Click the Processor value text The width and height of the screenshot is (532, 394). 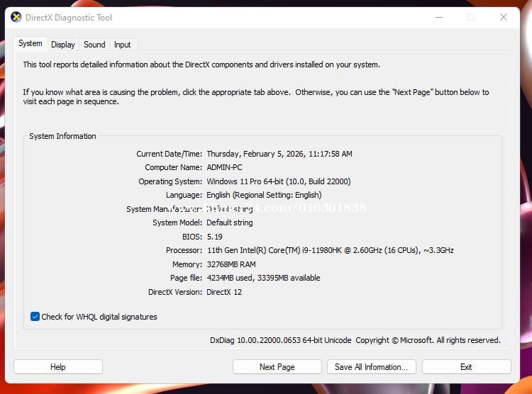click(330, 250)
